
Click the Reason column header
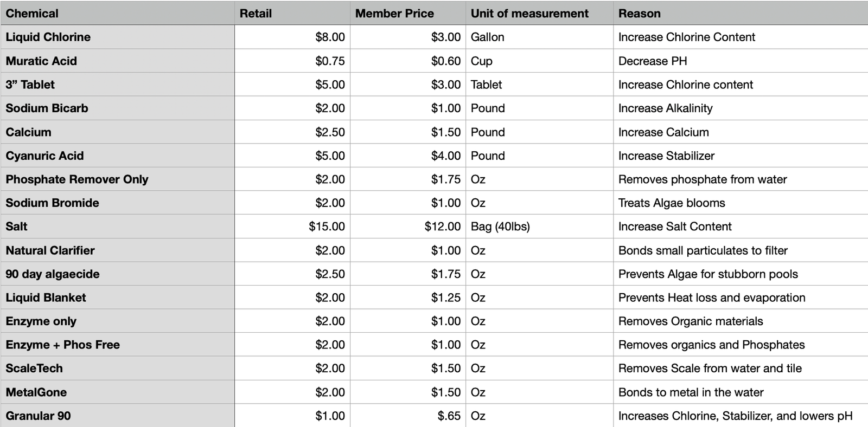click(640, 14)
